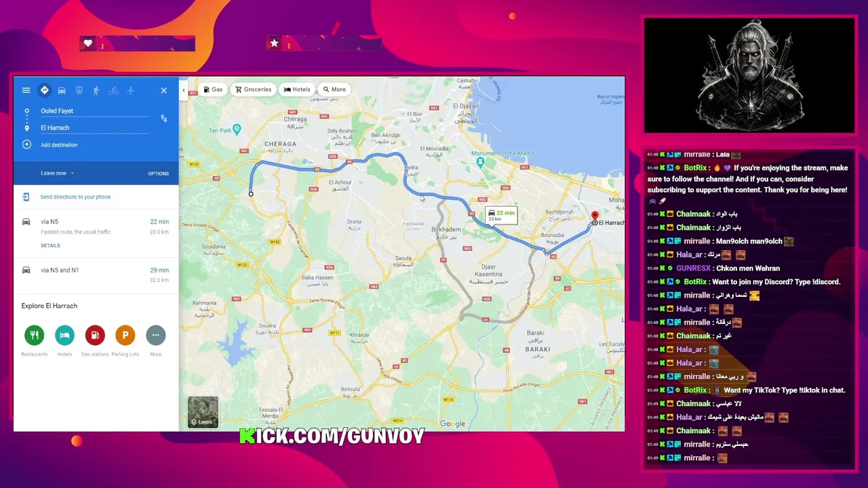The image size is (868, 488).
Task: Switch to Flights travel mode
Action: tap(131, 90)
